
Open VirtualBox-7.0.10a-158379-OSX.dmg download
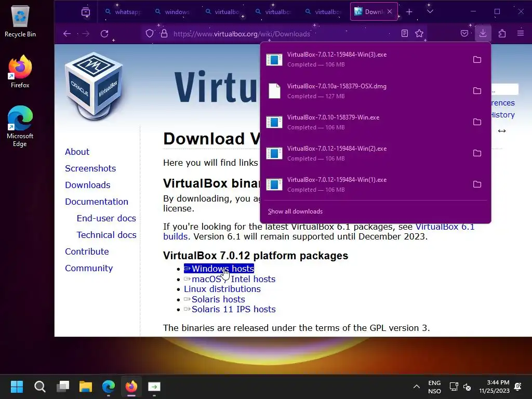tap(365, 91)
